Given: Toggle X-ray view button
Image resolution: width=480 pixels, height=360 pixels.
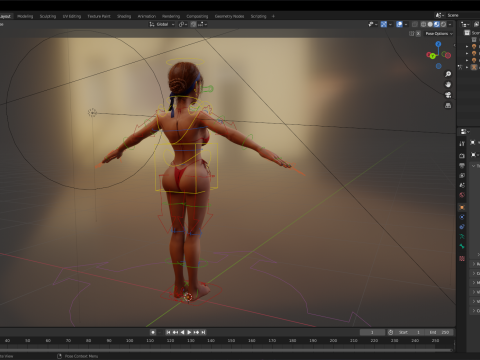Looking at the screenshot, I should (x=415, y=24).
